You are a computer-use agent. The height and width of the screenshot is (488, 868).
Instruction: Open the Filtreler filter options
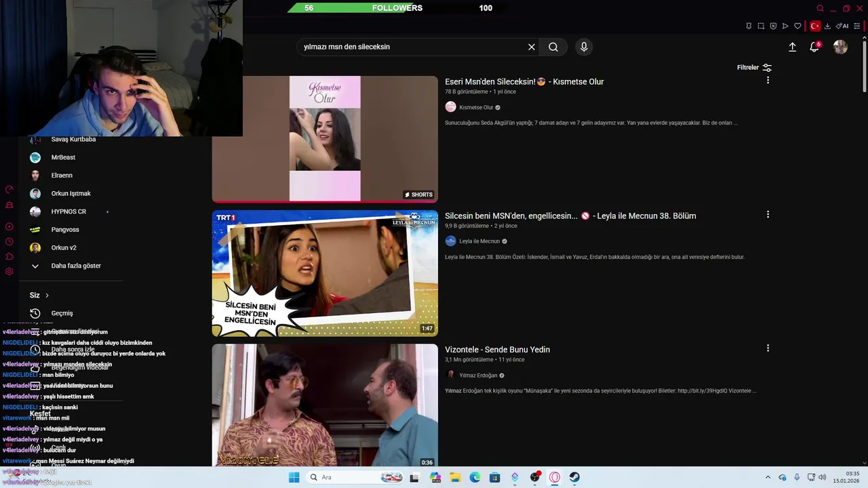754,68
